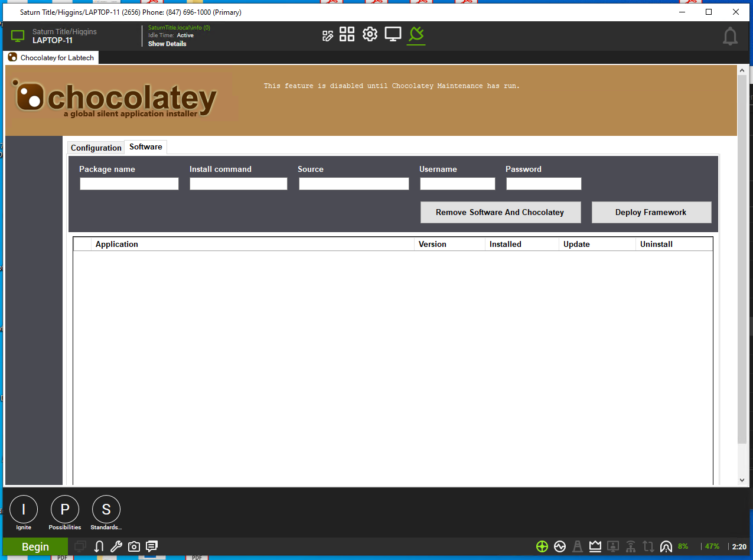Image resolution: width=753 pixels, height=560 pixels.
Task: Open the four-squares tiles view icon
Action: [x=347, y=34]
